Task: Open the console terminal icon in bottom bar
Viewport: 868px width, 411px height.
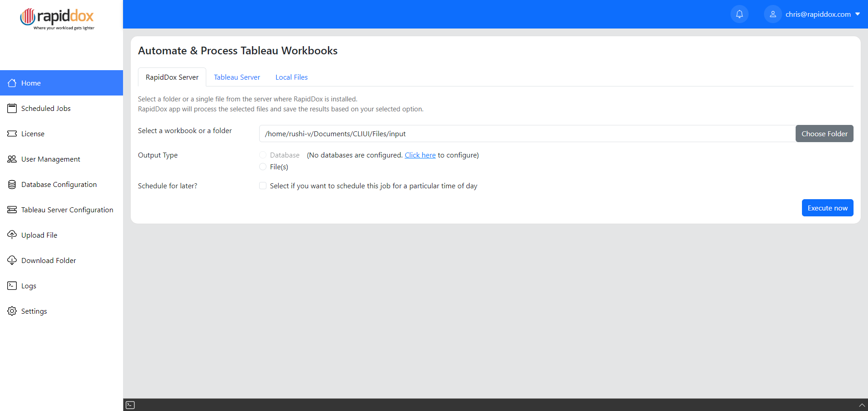Action: click(x=130, y=405)
